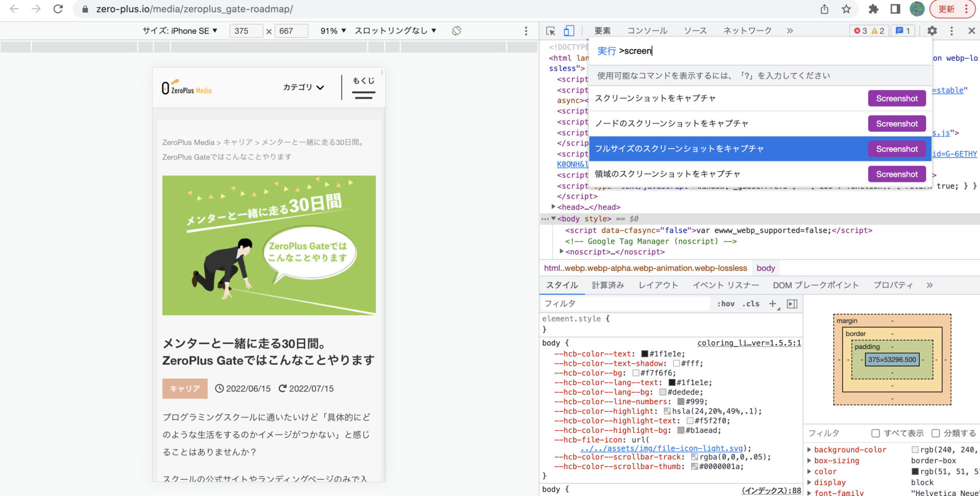Open the ソース tab
Screen dimensions: 980x496
tap(695, 31)
